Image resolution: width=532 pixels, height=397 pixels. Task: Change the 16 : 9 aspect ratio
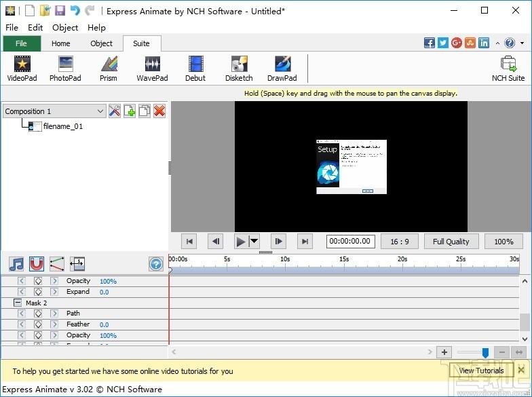coord(400,242)
